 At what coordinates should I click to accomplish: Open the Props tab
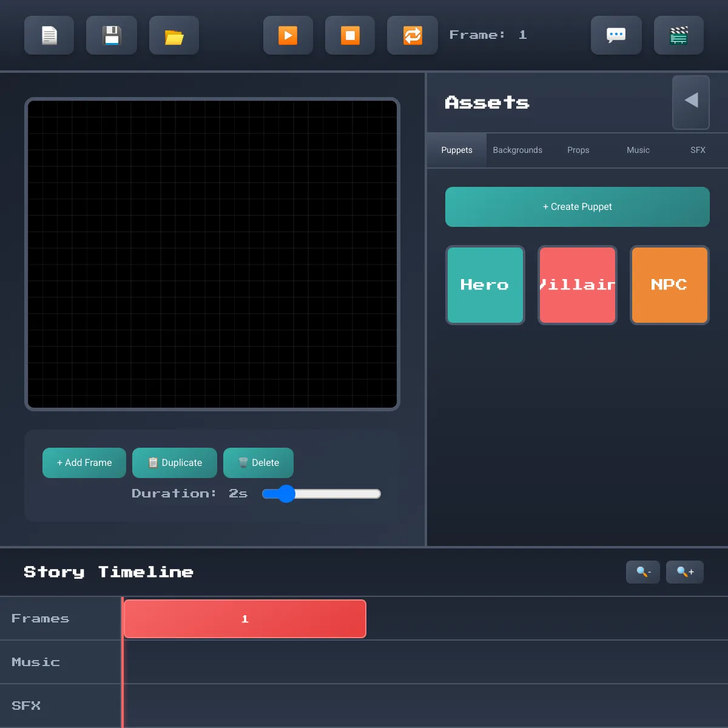tap(578, 150)
